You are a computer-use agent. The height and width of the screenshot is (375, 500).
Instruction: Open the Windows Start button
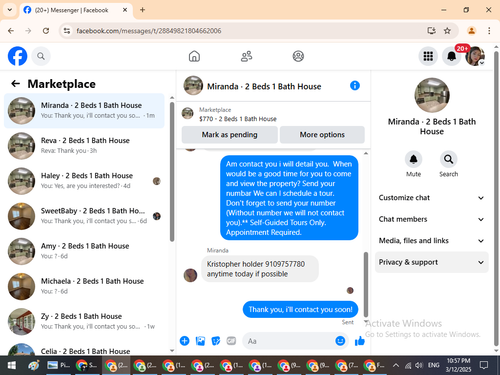click(x=12, y=365)
